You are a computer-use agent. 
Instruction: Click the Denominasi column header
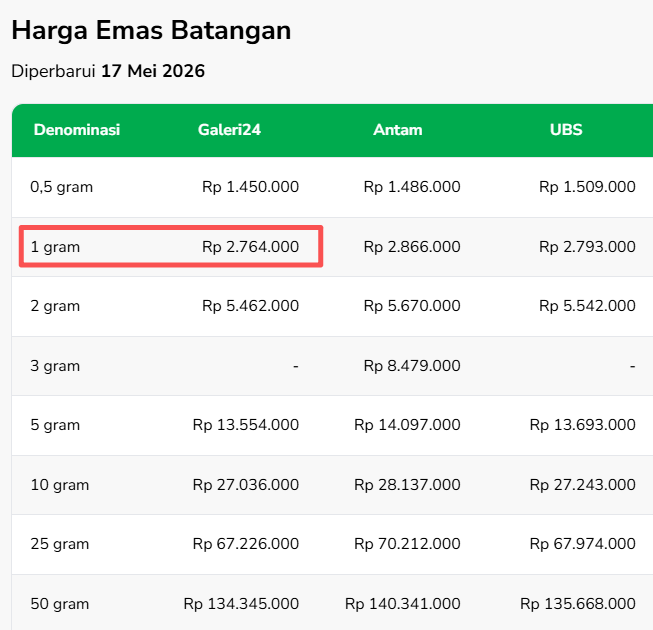77,129
